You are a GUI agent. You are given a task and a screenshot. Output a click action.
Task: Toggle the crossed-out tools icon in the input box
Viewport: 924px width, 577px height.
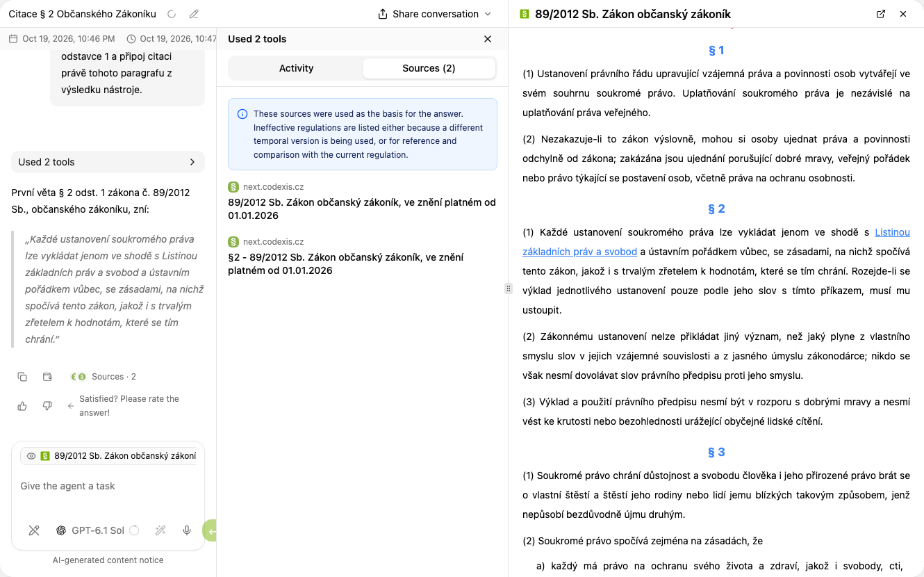[x=33, y=530]
